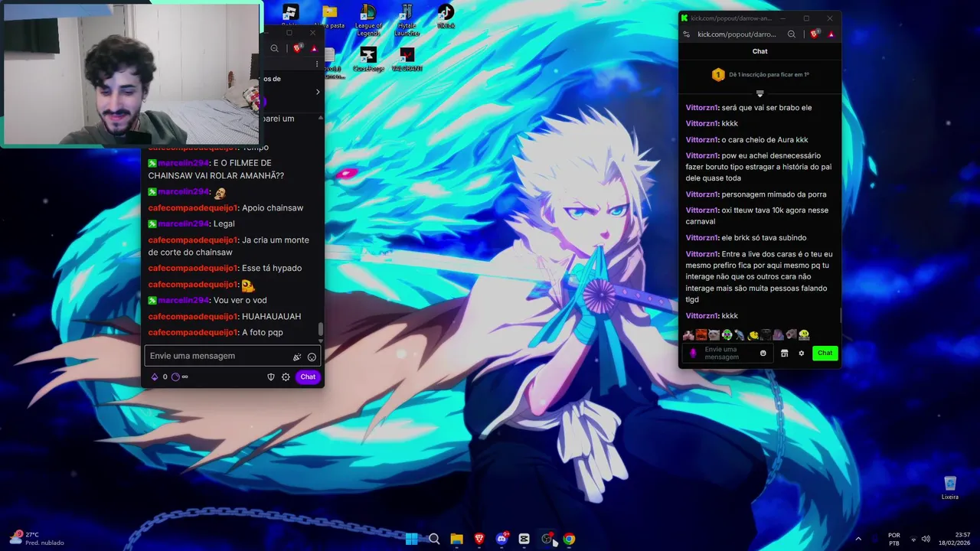Open Kick chat settings gear
This screenshot has height=551, width=980.
[x=802, y=353]
